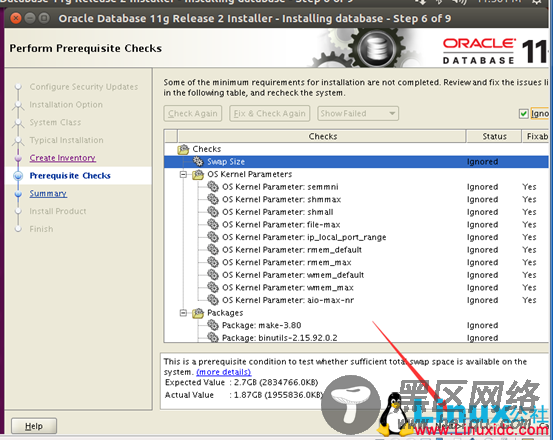Viewport: 553px width, 440px height.
Task: Click the Help button
Action: pyautogui.click(x=34, y=426)
